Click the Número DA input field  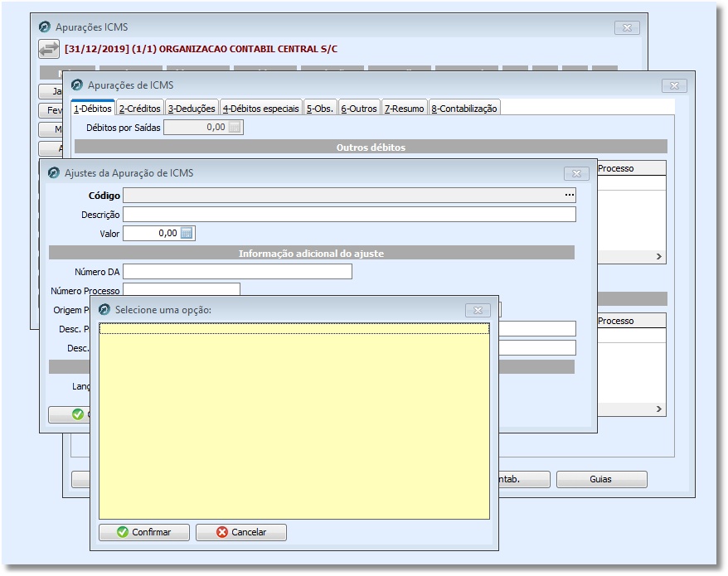click(x=237, y=272)
